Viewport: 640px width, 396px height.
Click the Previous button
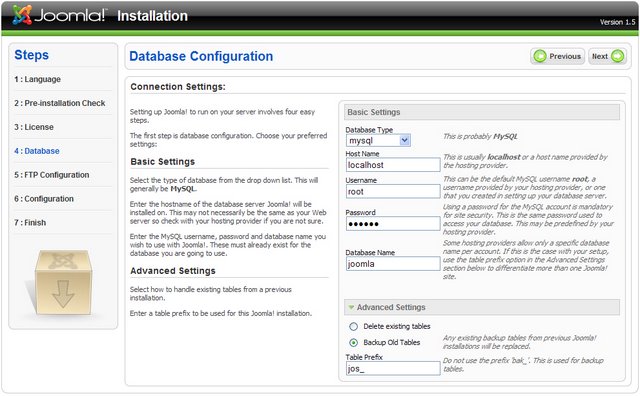[x=558, y=56]
